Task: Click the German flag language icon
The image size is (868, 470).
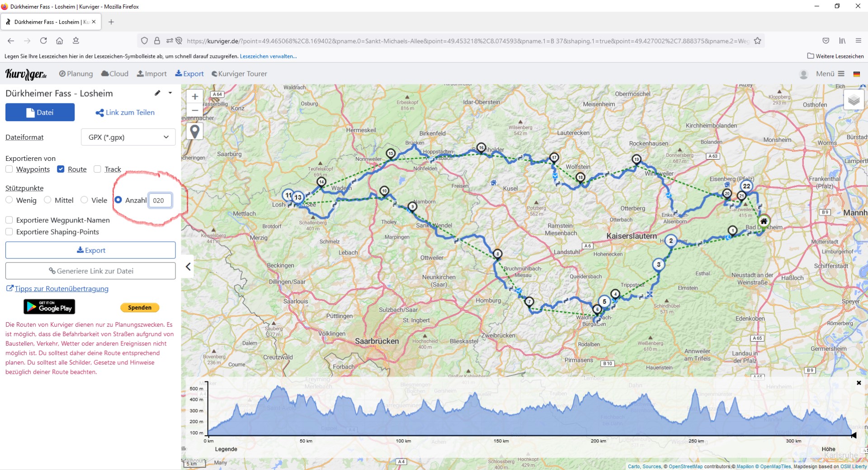Action: point(856,74)
